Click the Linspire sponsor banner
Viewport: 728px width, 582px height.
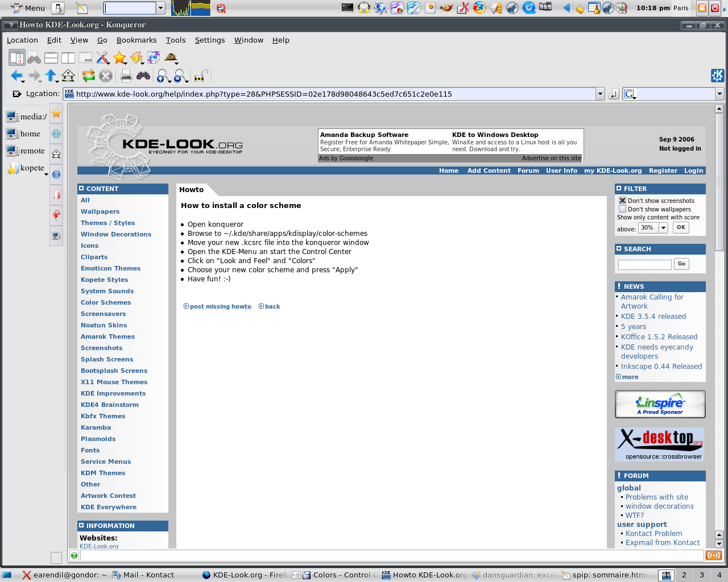660,404
